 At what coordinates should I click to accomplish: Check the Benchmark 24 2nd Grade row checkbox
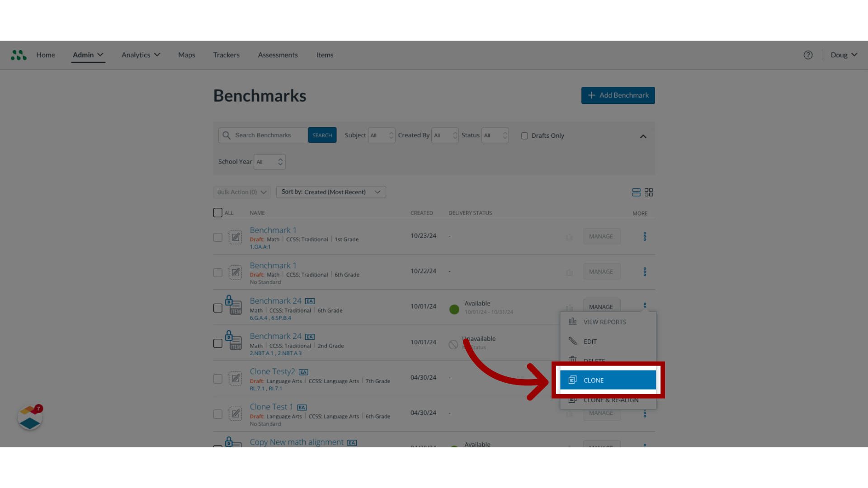tap(217, 343)
